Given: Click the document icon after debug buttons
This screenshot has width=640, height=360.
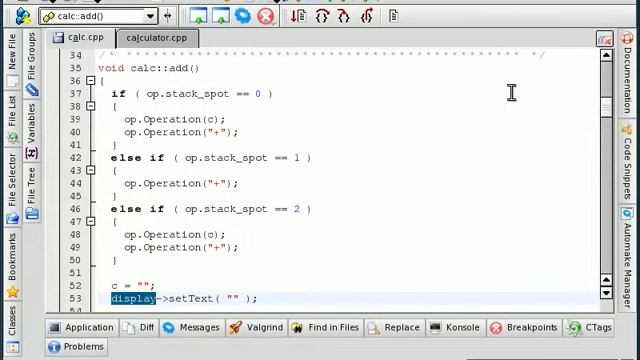Looking at the screenshot, I should 393,16.
